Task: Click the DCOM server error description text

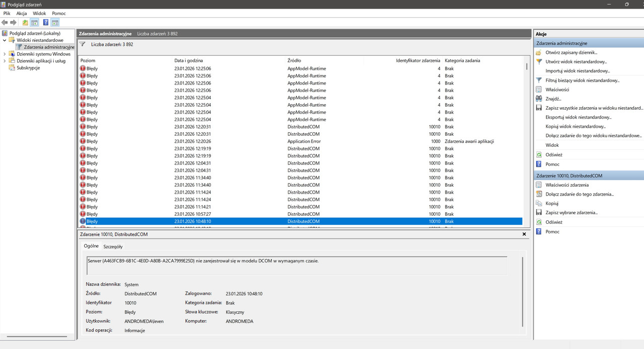Action: (203, 261)
